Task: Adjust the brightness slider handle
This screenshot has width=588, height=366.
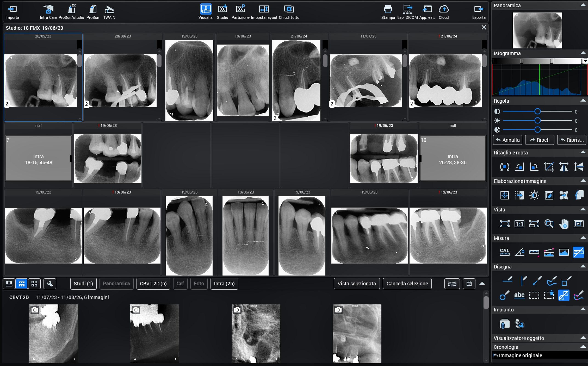Action: 537,121
